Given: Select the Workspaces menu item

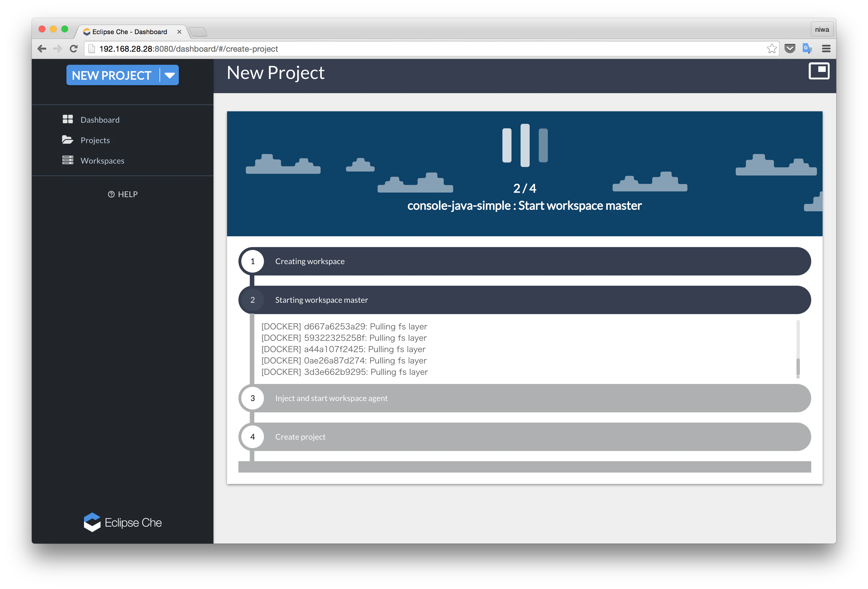Looking at the screenshot, I should coord(102,161).
